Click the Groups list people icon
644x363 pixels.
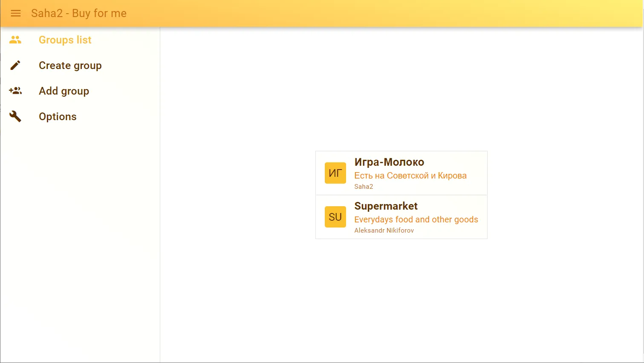pyautogui.click(x=15, y=40)
